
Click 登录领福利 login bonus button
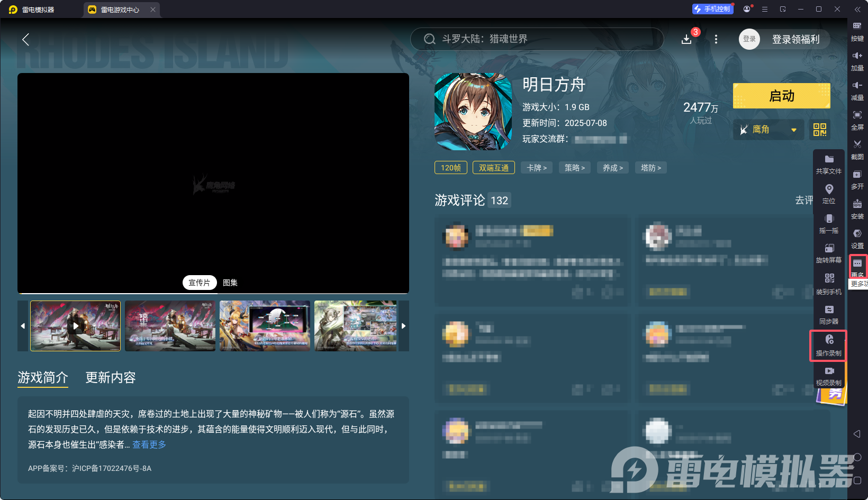pyautogui.click(x=795, y=39)
